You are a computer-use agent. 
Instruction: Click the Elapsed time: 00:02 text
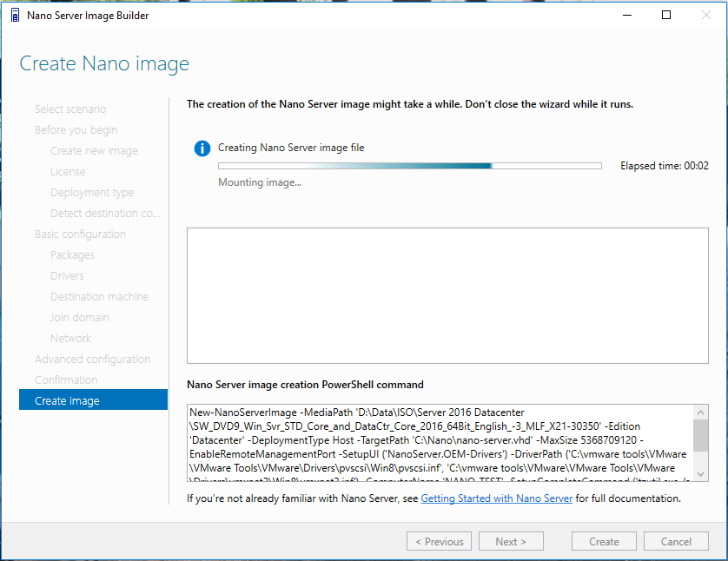pos(665,166)
